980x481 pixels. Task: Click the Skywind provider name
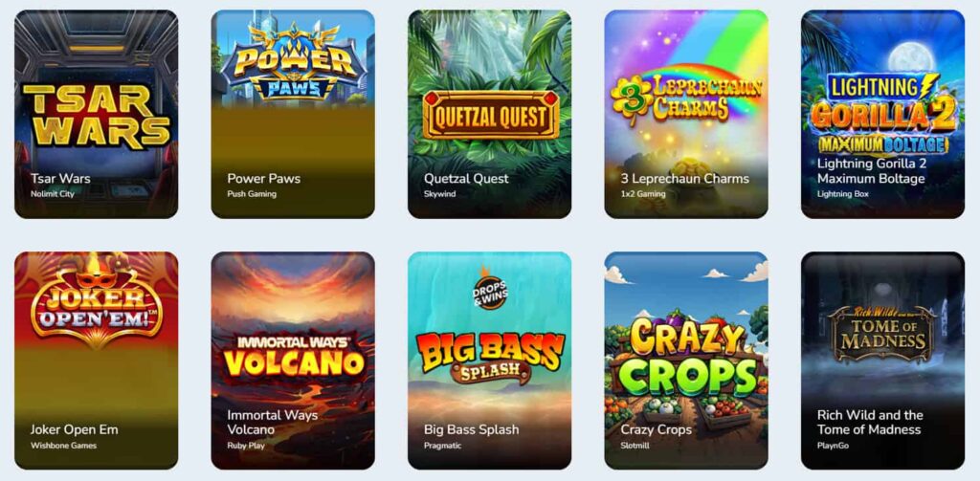(x=440, y=194)
